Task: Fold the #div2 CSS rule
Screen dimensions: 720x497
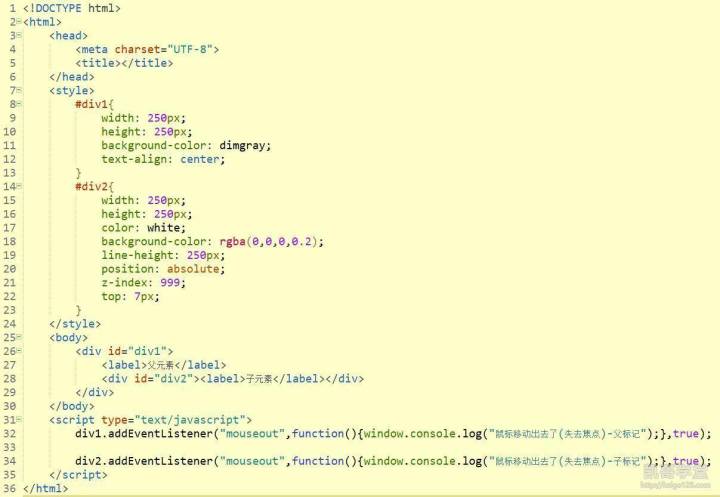Action: [19, 186]
